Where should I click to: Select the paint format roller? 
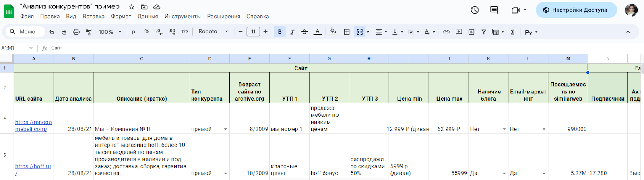[x=89, y=32]
